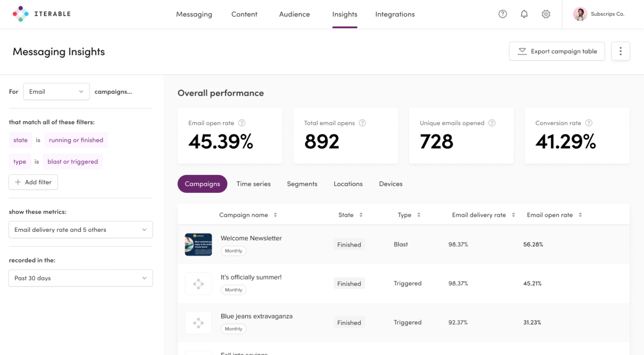Click the 45.39% email open rate card
The height and width of the screenshot is (355, 644).
[230, 136]
